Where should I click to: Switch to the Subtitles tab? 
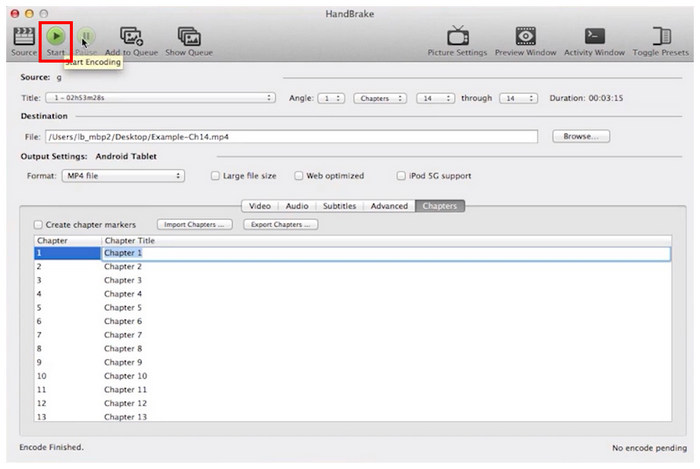[340, 206]
